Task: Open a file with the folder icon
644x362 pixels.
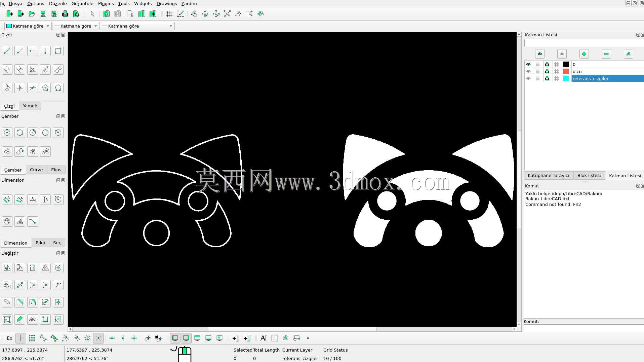Action: point(32,14)
